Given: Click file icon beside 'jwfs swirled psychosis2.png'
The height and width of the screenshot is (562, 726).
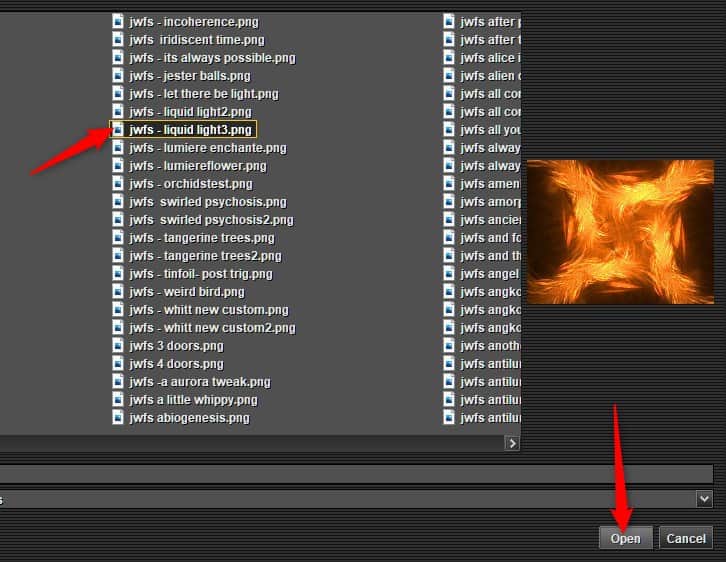Looking at the screenshot, I should pos(118,220).
